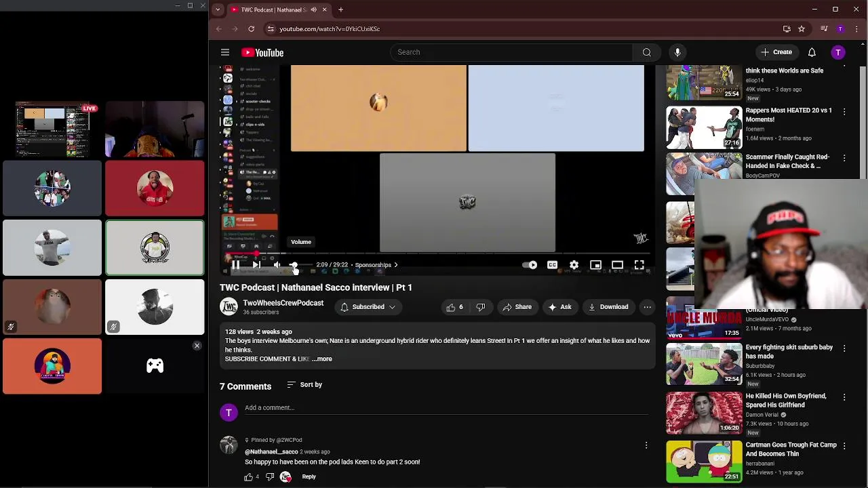
Task: Open the Chrome three-dot menu
Action: point(857,29)
